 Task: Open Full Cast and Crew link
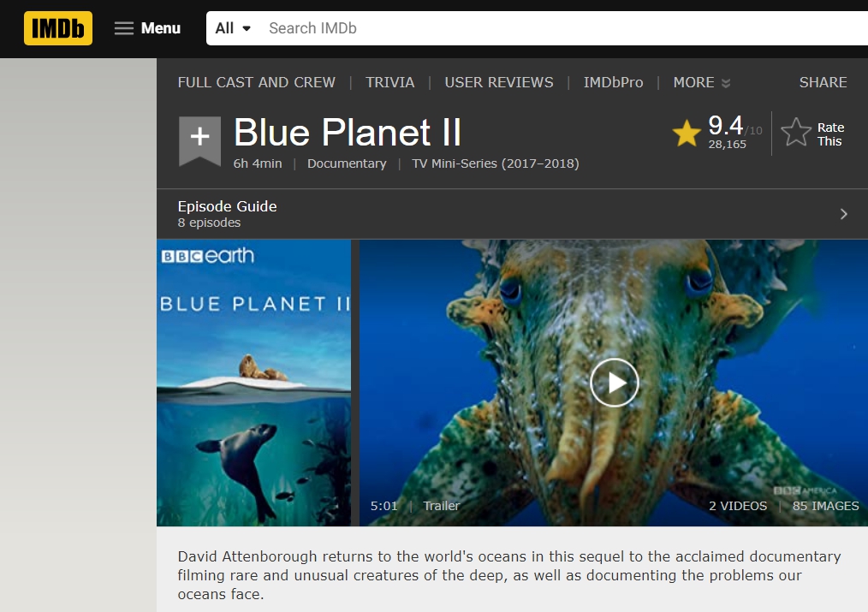point(256,82)
